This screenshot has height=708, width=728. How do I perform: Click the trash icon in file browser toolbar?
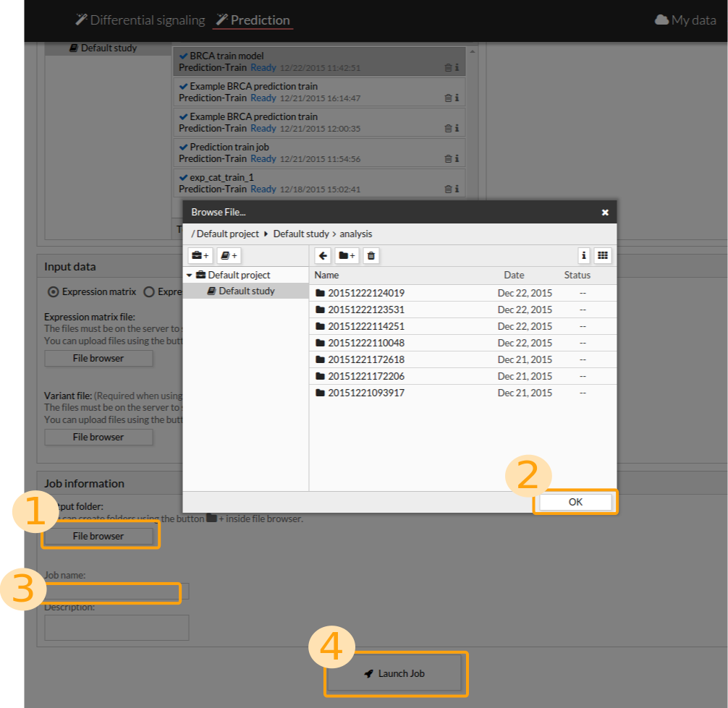pos(371,255)
